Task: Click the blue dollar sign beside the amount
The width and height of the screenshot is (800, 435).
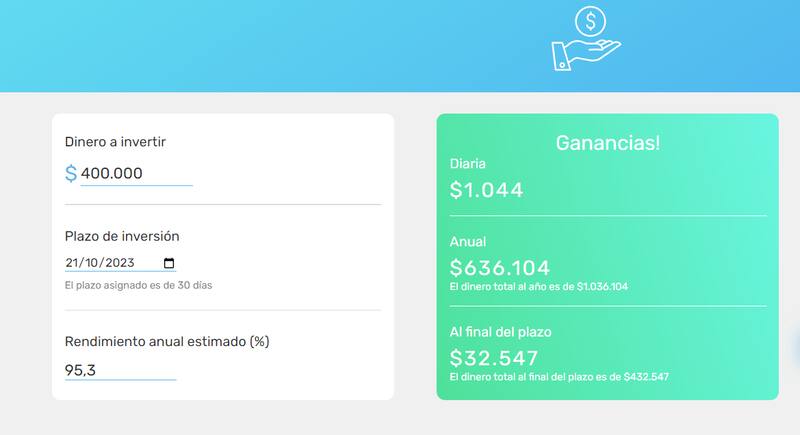Action: 70,174
